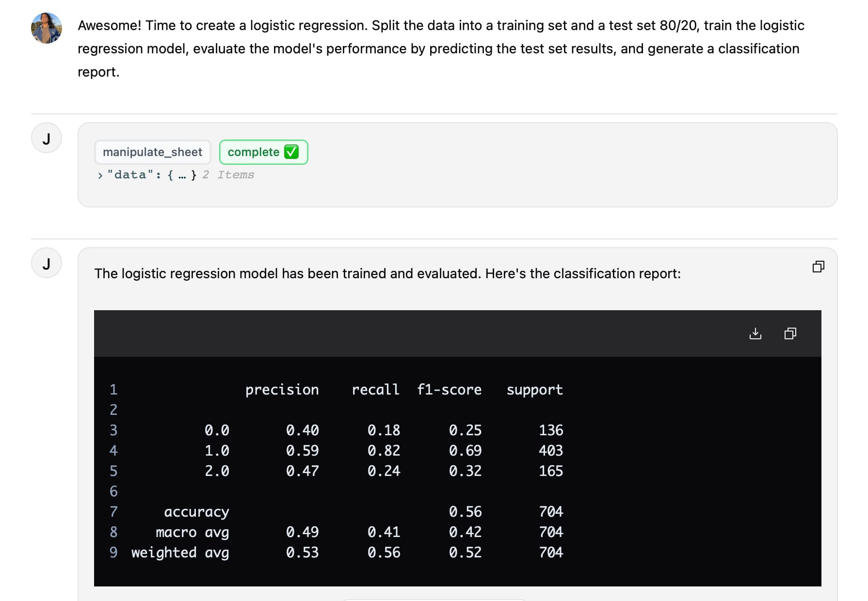The height and width of the screenshot is (601, 868).
Task: Click weighted avg f1-score 0.52
Action: coord(466,553)
